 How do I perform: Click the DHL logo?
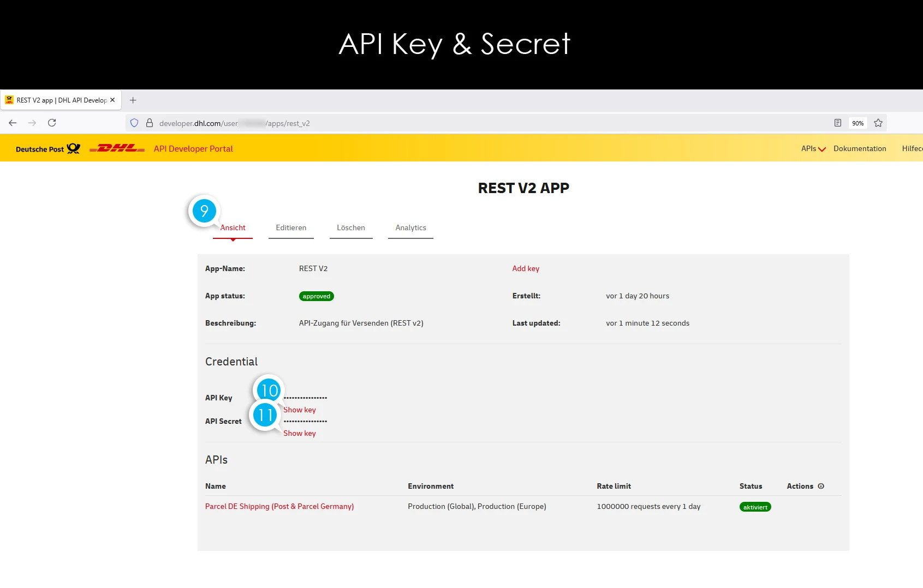coord(117,148)
